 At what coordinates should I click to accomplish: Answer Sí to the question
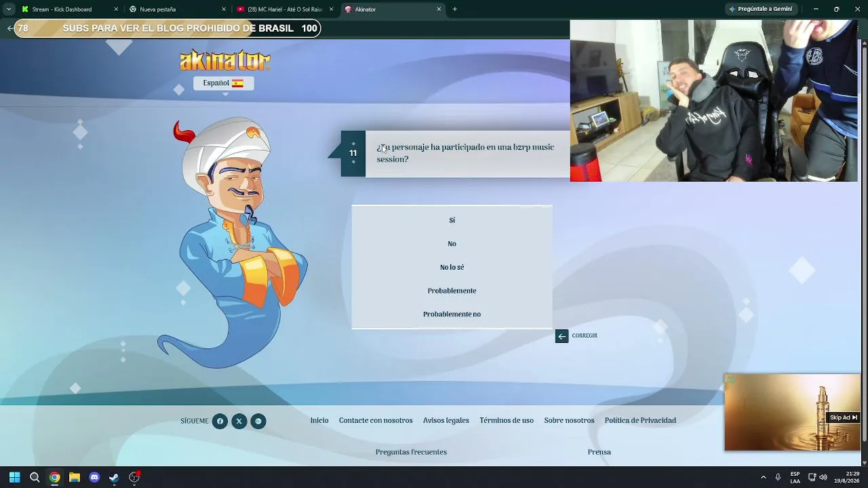(452, 220)
